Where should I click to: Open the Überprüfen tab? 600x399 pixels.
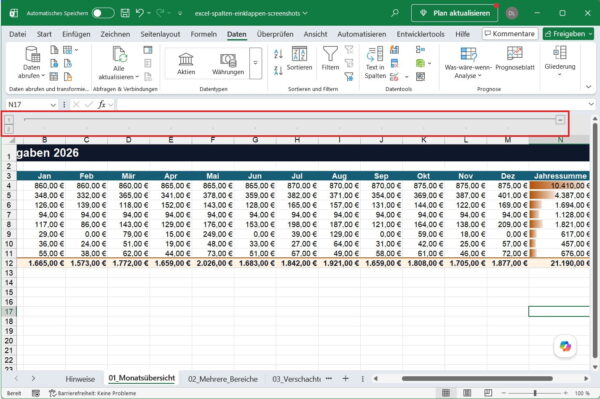pos(275,34)
